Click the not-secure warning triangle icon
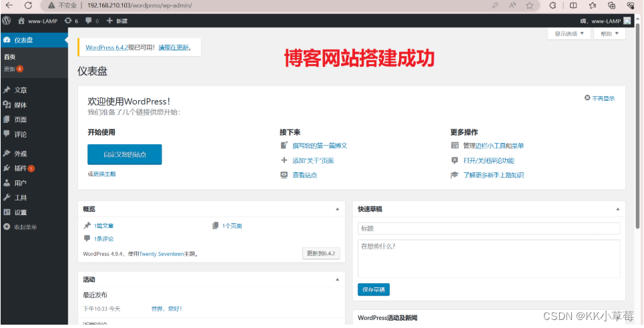 click(51, 6)
